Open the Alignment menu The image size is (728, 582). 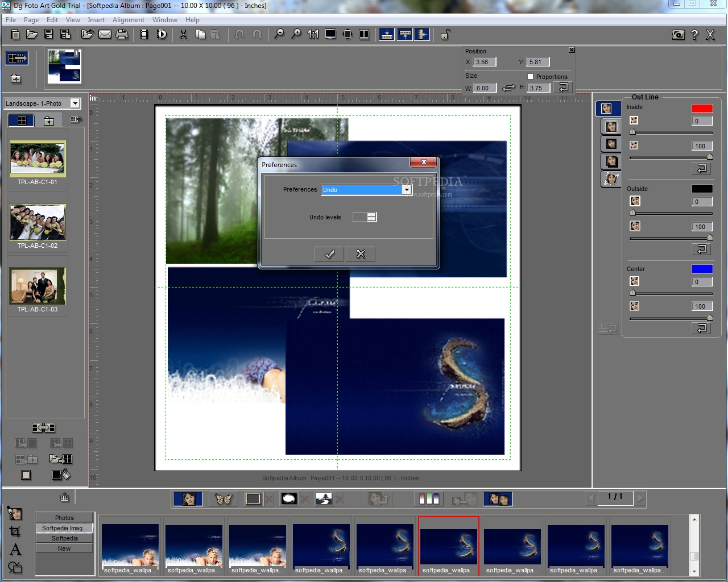tap(129, 20)
